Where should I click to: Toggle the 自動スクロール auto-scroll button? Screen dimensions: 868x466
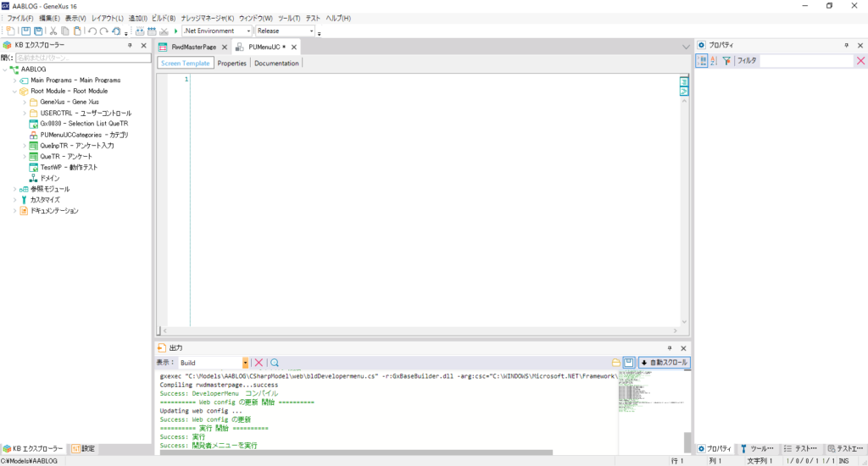coord(665,363)
